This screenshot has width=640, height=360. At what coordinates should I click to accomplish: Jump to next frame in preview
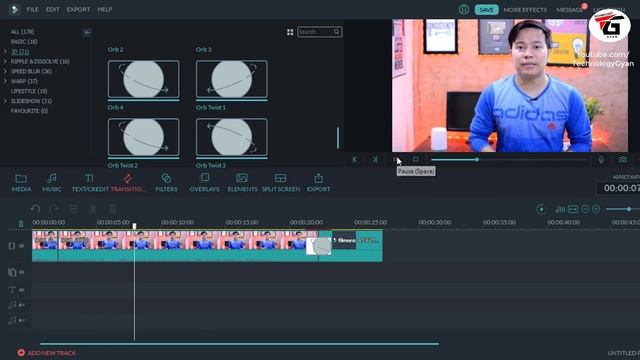click(375, 160)
